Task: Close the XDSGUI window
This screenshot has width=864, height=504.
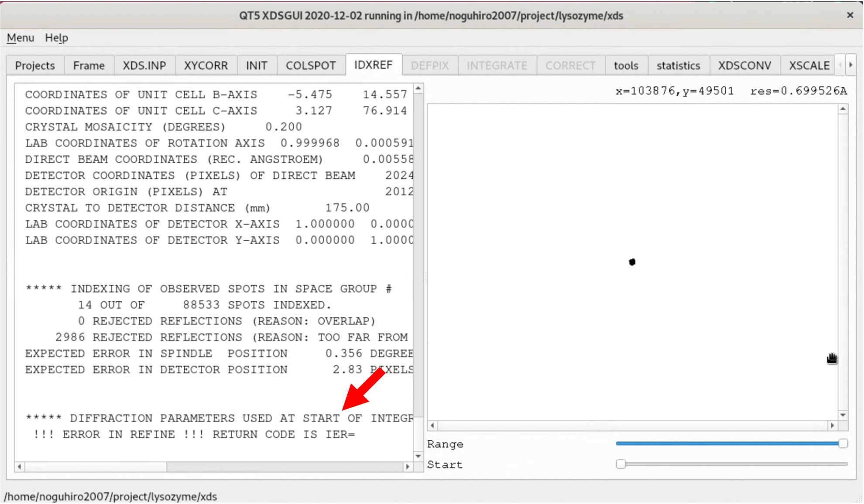Action: (850, 15)
